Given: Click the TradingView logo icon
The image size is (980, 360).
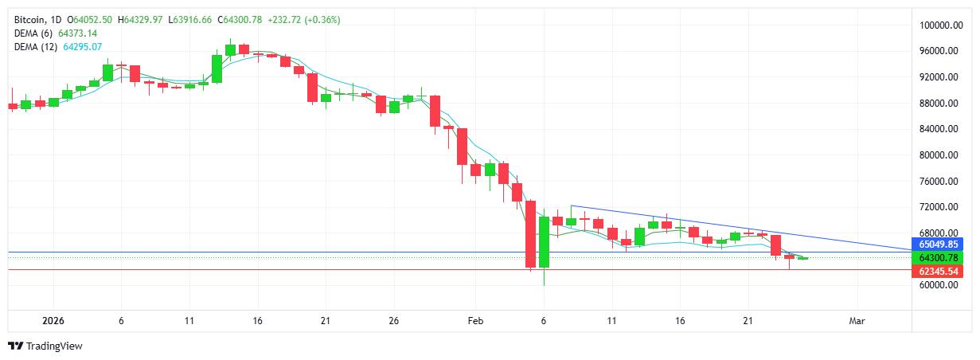Looking at the screenshot, I should tap(15, 346).
